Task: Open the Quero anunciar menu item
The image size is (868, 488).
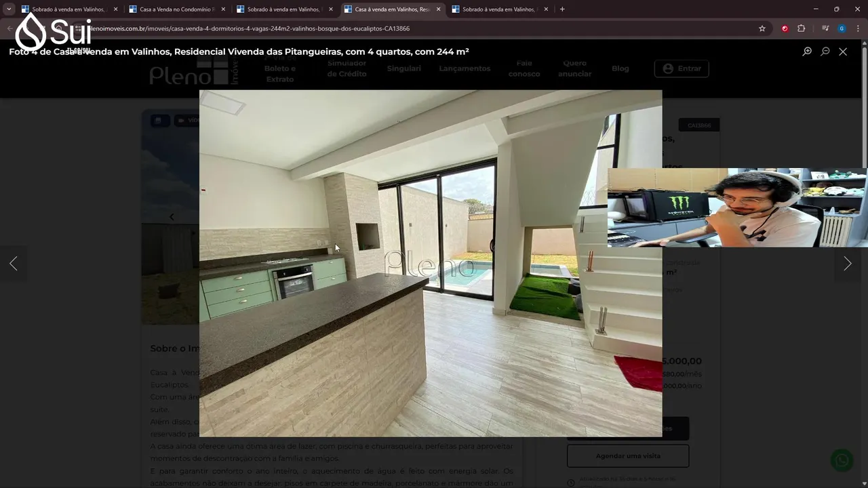Action: (x=574, y=68)
